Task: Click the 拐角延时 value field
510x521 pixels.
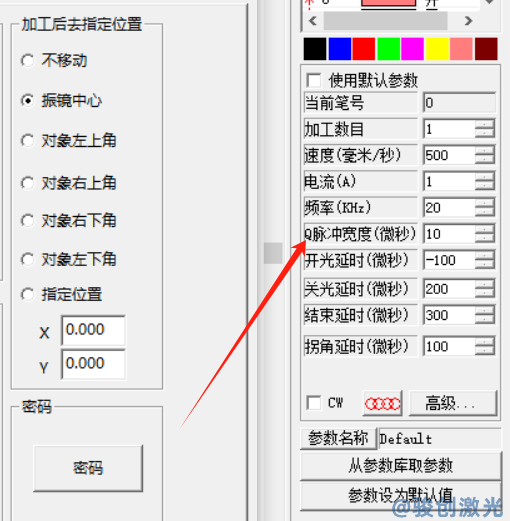Action: (449, 346)
